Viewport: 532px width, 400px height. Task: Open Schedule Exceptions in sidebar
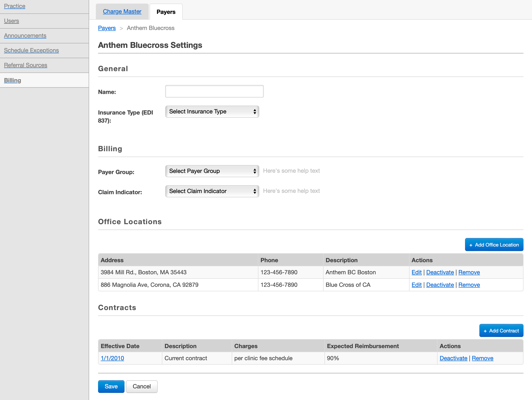point(31,50)
